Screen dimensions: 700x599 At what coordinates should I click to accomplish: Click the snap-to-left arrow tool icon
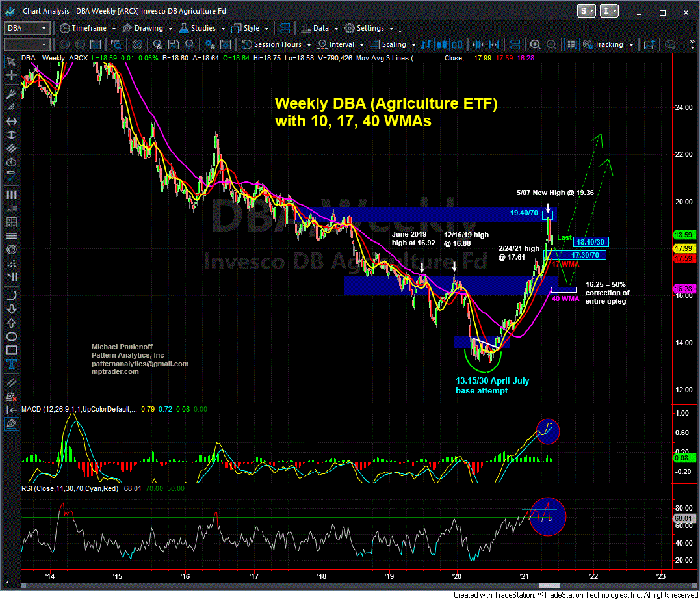(12, 410)
